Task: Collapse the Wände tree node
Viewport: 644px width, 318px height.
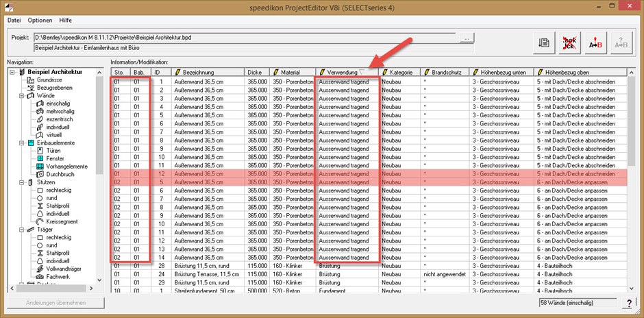Action: [x=21, y=96]
